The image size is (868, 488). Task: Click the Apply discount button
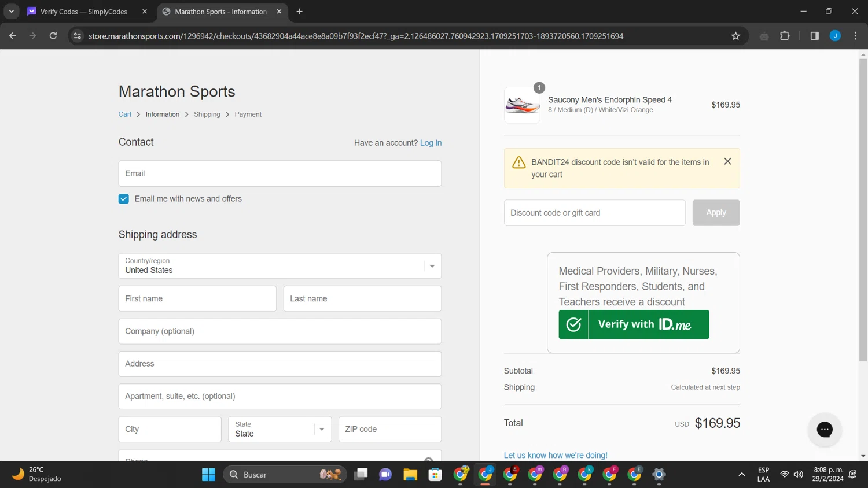point(716,213)
